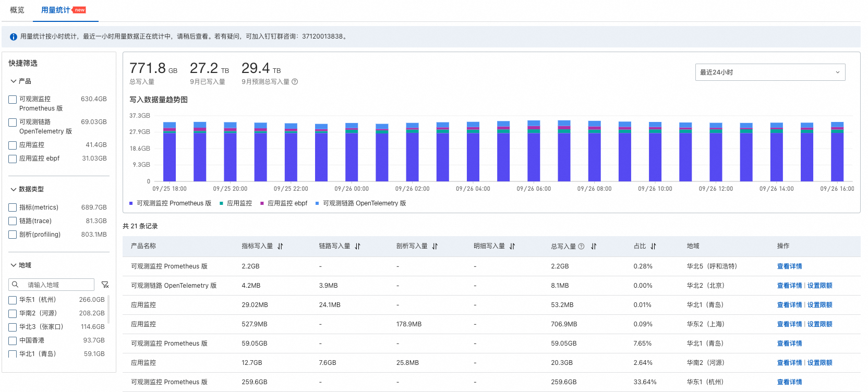Viewport: 868px width, 392px height.
Task: Click 设置限额 for 华北1（青岛）应用监控 row
Action: (x=819, y=305)
